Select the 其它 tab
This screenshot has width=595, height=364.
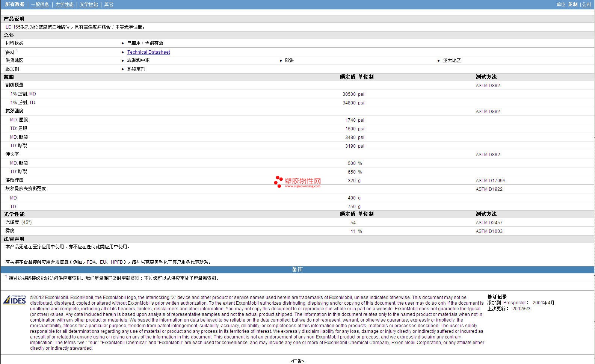point(109,5)
